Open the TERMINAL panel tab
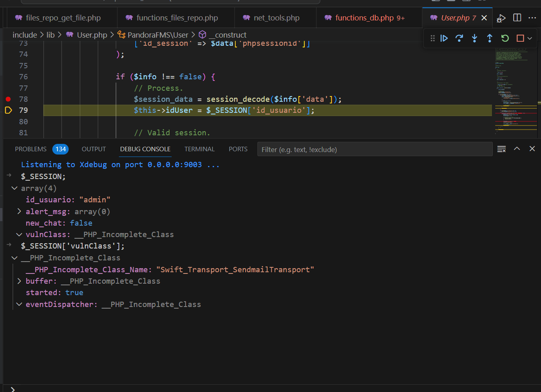The width and height of the screenshot is (541, 392). click(199, 149)
